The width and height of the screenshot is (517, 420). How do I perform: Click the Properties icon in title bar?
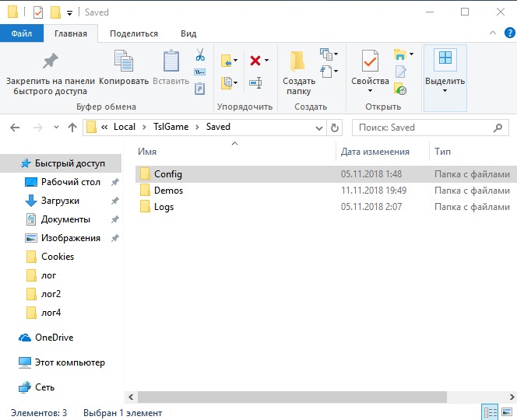[x=38, y=12]
